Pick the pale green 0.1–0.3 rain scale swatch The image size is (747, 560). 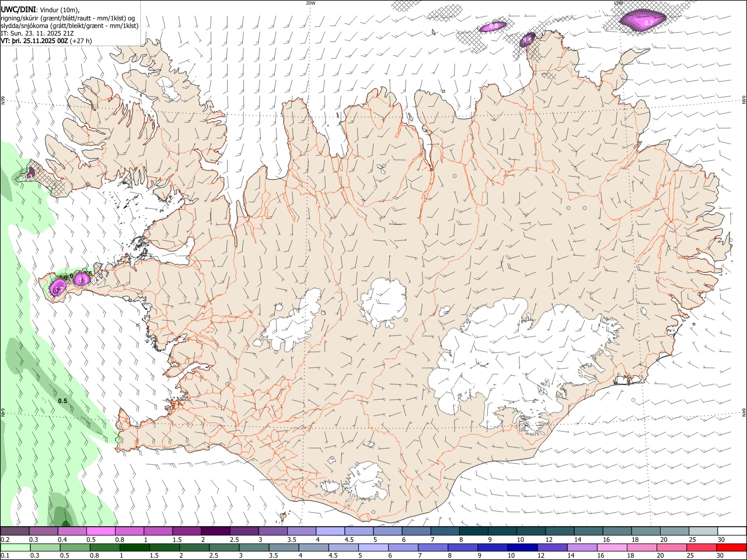pyautogui.click(x=15, y=547)
